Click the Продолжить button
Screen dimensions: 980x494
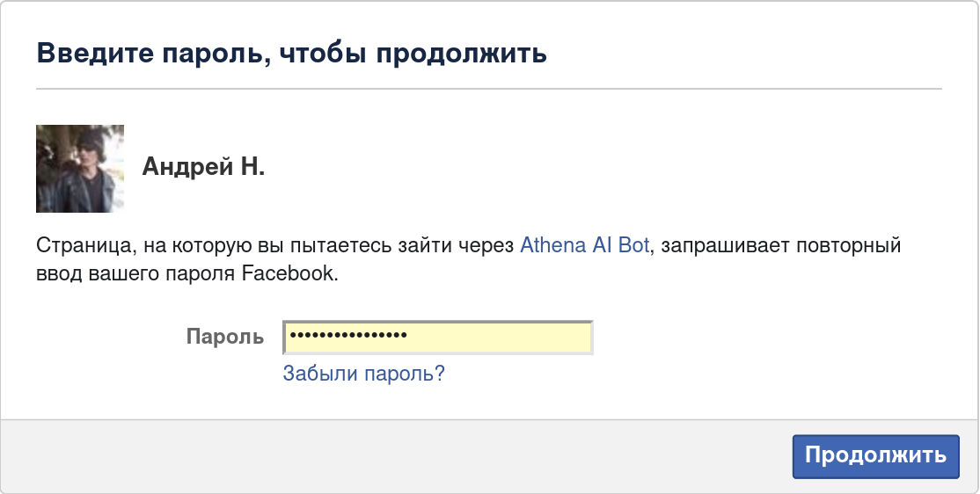[x=875, y=456]
